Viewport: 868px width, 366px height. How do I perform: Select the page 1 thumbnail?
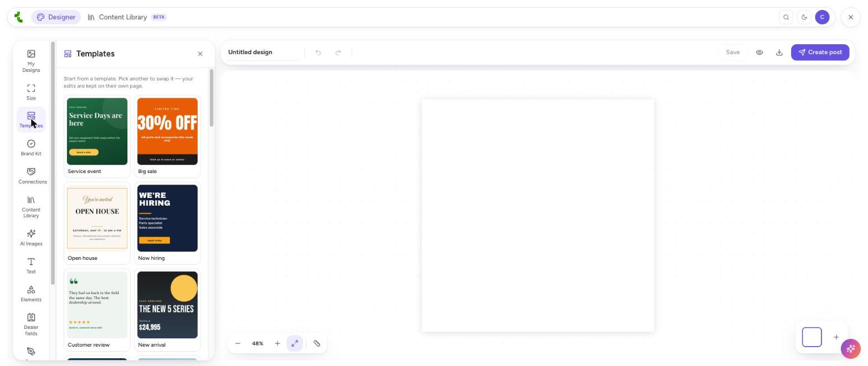pos(812,337)
